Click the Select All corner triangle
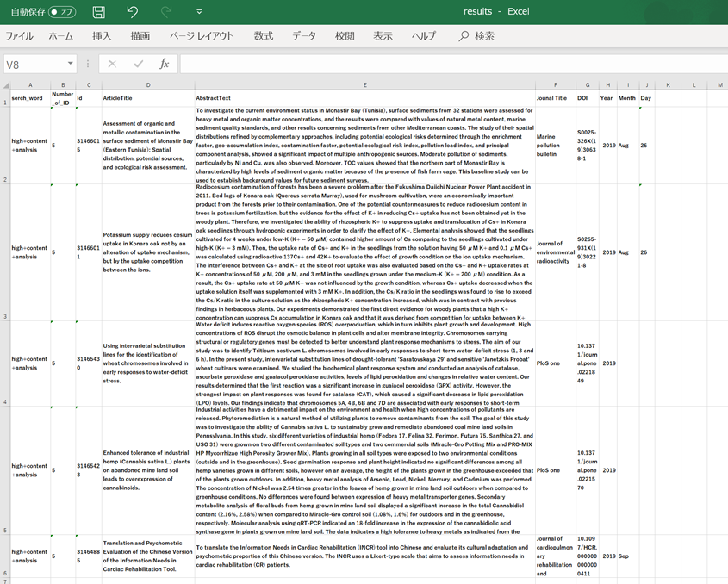Image resolution: width=728 pixels, height=584 pixels. (6, 85)
